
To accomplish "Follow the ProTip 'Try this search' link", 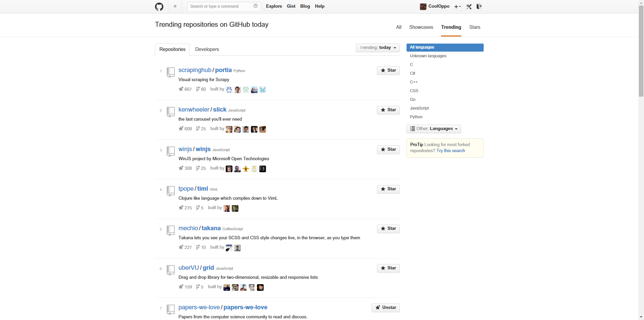I will tap(451, 151).
